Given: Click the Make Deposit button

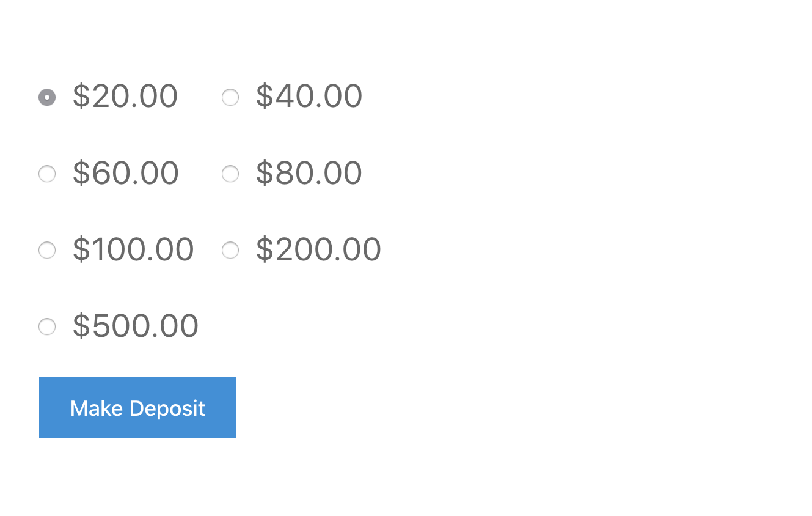Looking at the screenshot, I should (x=137, y=408).
